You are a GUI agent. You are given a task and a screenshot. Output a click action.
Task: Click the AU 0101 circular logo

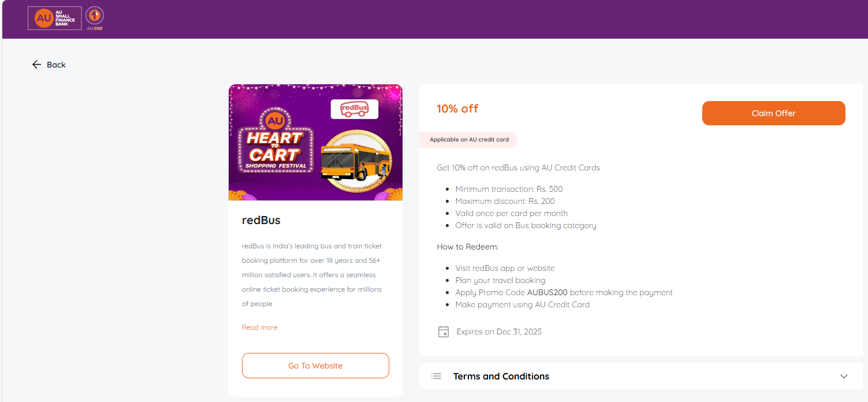click(x=94, y=16)
